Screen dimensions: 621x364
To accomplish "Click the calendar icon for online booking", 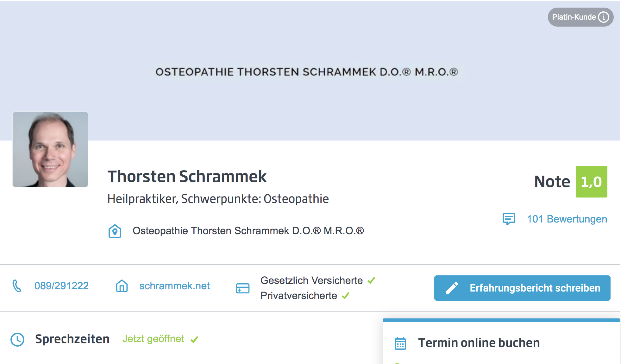I will [400, 343].
